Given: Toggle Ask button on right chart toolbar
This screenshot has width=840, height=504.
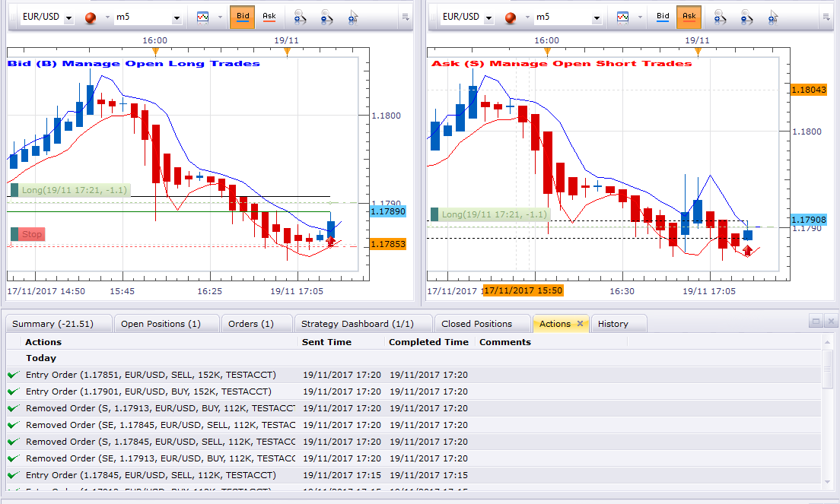Looking at the screenshot, I should click(x=689, y=17).
